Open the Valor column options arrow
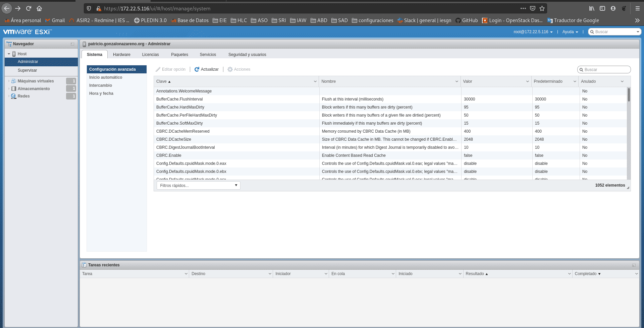 527,81
